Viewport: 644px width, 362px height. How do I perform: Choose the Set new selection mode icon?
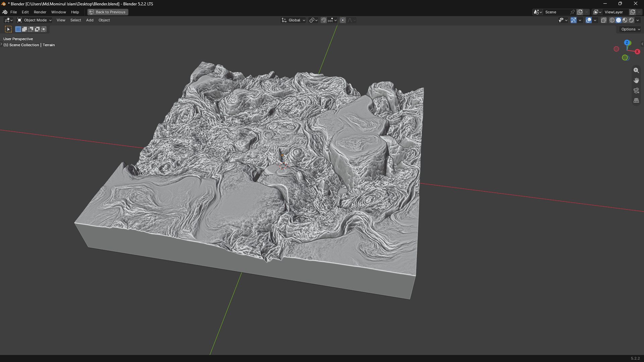[x=18, y=29]
